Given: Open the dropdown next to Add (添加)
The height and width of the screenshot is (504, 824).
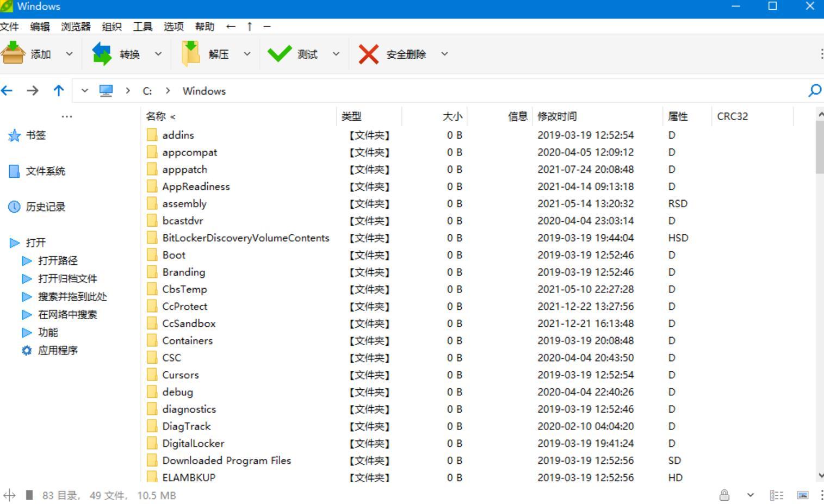Looking at the screenshot, I should (x=69, y=54).
